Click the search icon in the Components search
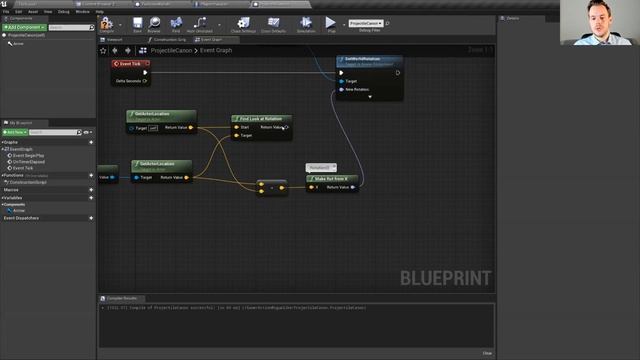 (x=91, y=27)
